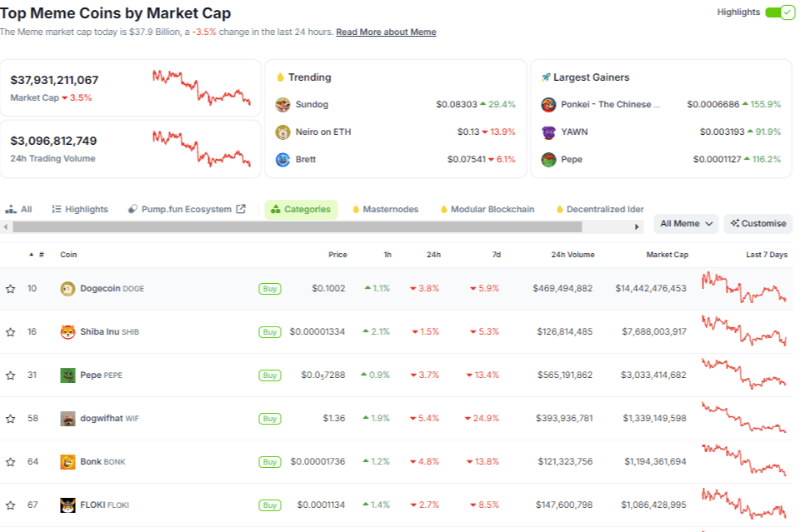Open the Masternodes category tab
This screenshot has height=532, width=805.
point(386,209)
